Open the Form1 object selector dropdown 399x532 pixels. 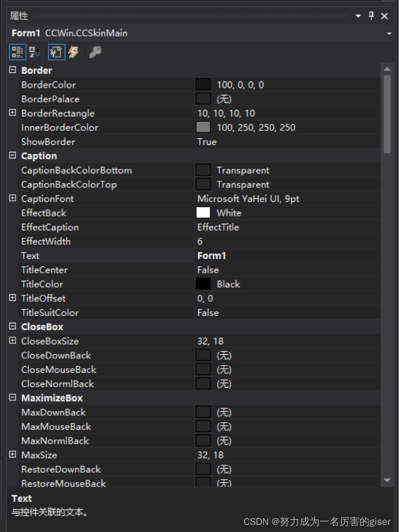[x=389, y=33]
